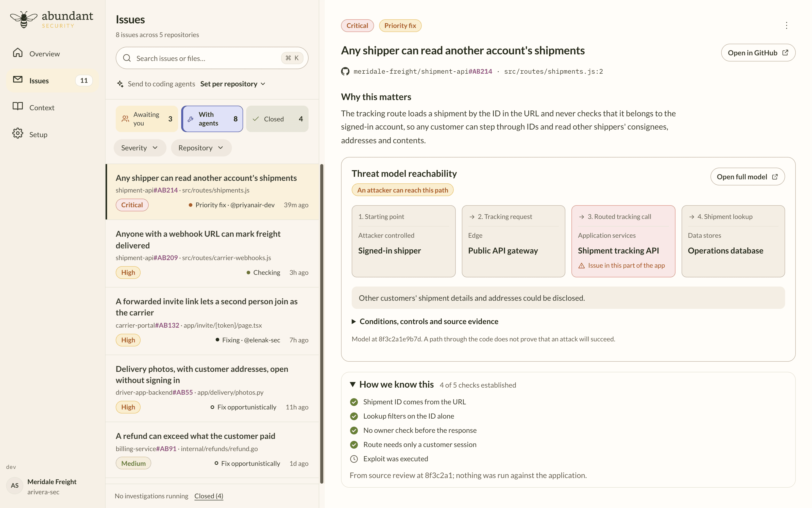Screen dimensions: 812x508
Task: Click the clock icon beside Exploit was executed
Action: pyautogui.click(x=354, y=459)
